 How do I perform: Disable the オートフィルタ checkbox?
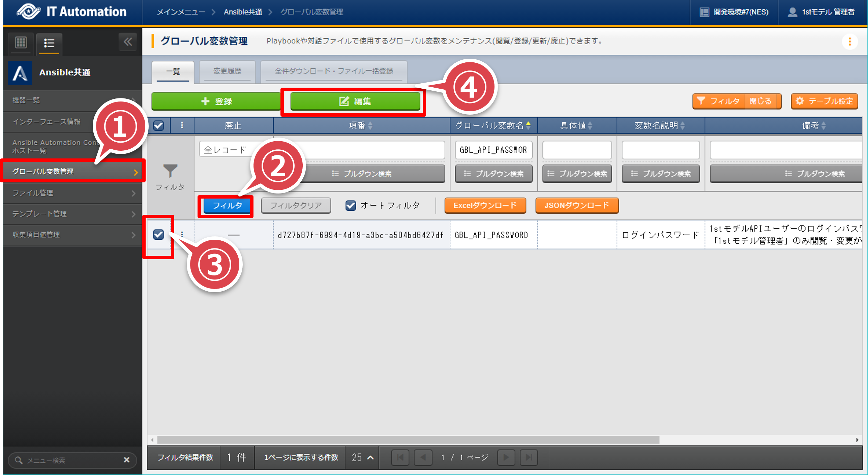[x=351, y=205]
